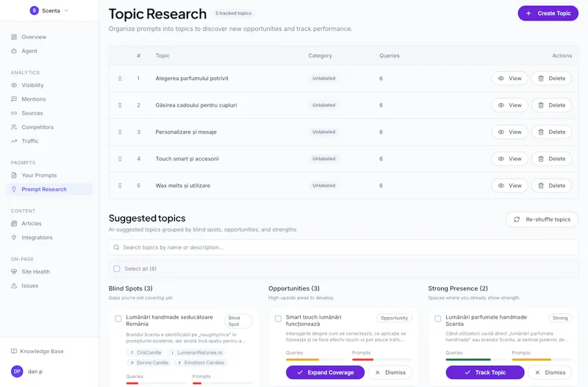Click drag handle for Personalizare și mesaje
588x387 pixels.
click(x=120, y=132)
